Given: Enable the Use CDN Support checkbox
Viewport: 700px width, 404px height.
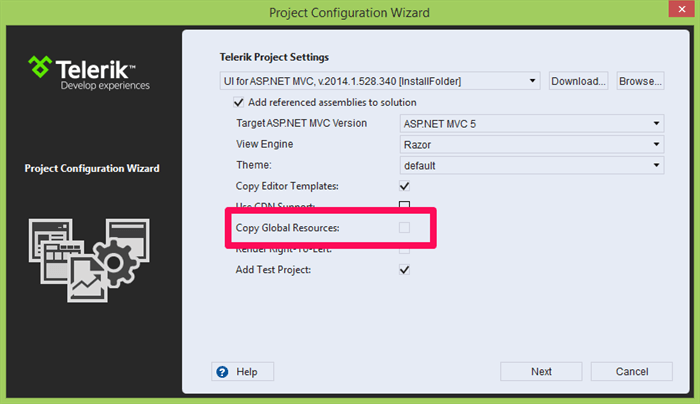Looking at the screenshot, I should pyautogui.click(x=404, y=205).
